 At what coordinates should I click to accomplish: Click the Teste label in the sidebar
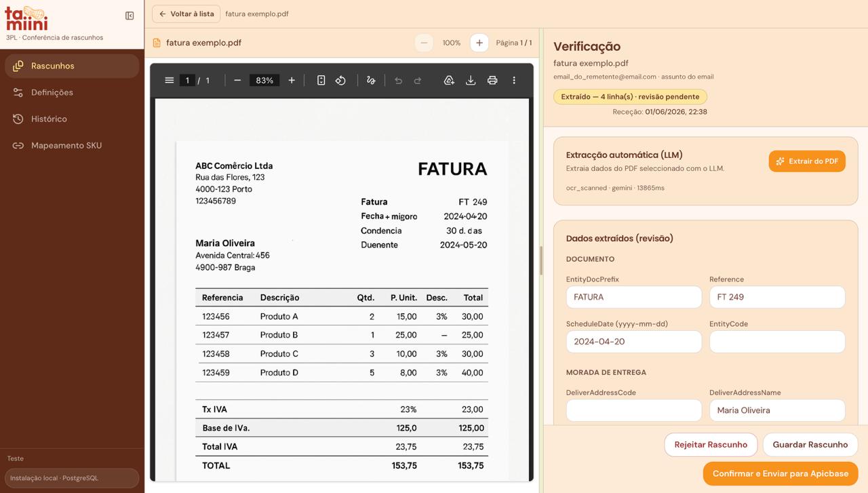pyautogui.click(x=16, y=458)
